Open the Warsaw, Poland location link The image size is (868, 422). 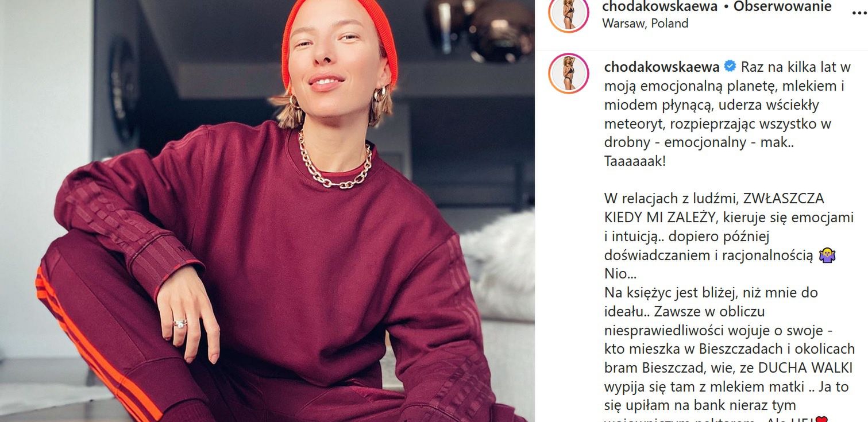click(645, 24)
